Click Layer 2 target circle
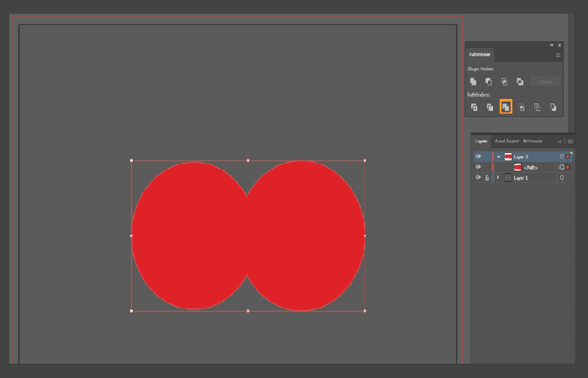Viewport: 588px width, 378px height. [x=562, y=156]
